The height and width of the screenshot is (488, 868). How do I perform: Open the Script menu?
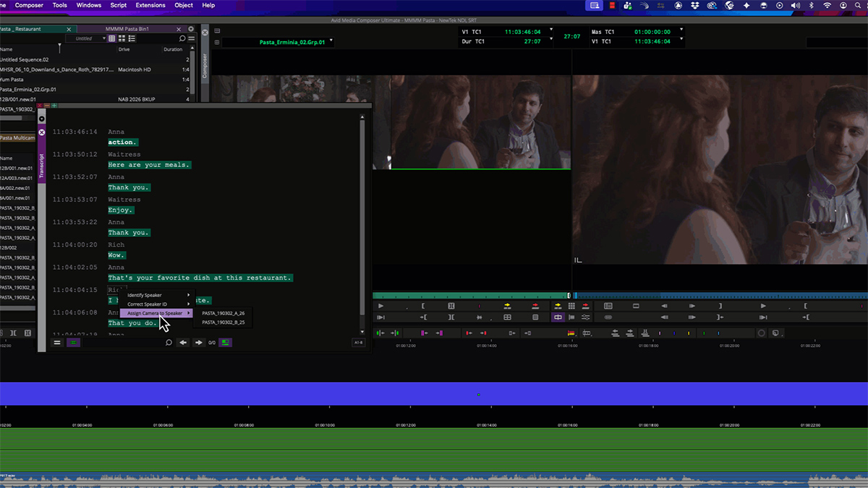(x=118, y=5)
